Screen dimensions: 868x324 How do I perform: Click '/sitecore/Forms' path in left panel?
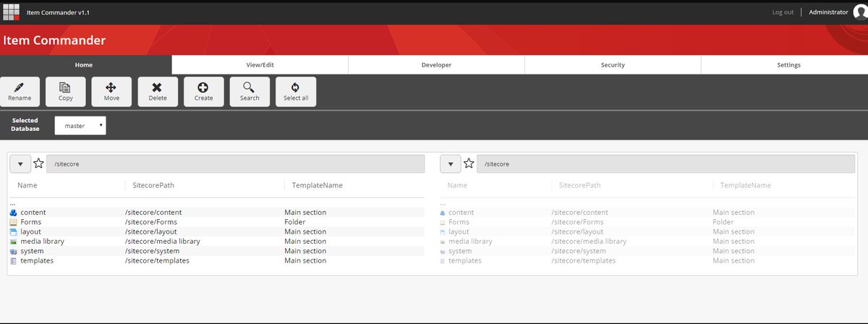coord(150,222)
